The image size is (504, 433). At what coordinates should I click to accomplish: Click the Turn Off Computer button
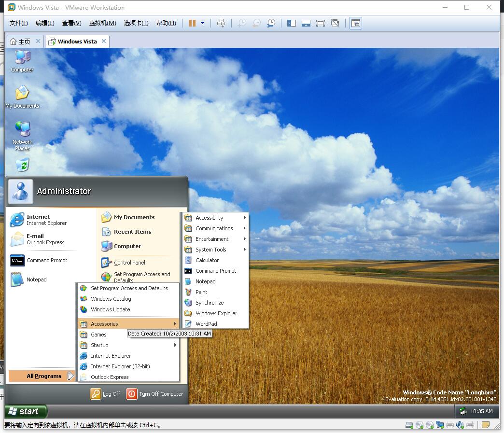[x=154, y=394]
